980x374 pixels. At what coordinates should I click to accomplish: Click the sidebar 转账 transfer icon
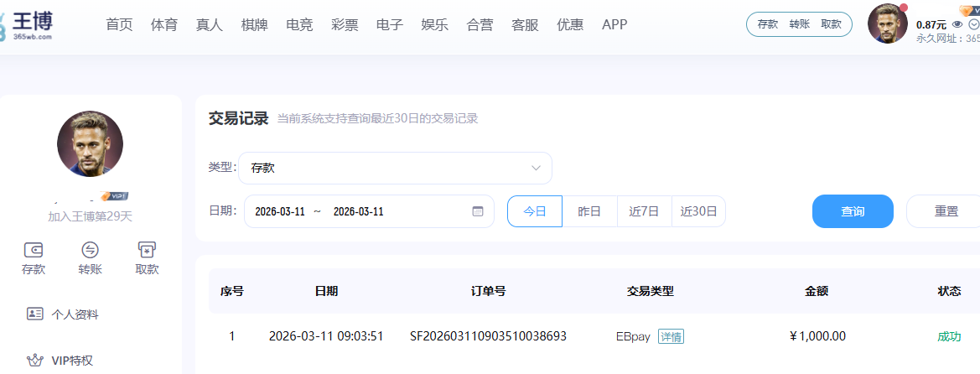coord(90,250)
